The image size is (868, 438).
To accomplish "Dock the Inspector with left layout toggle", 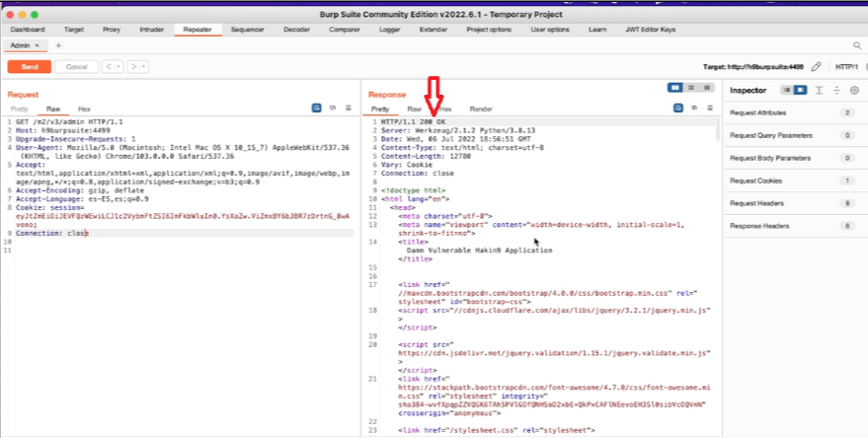I will coord(787,90).
